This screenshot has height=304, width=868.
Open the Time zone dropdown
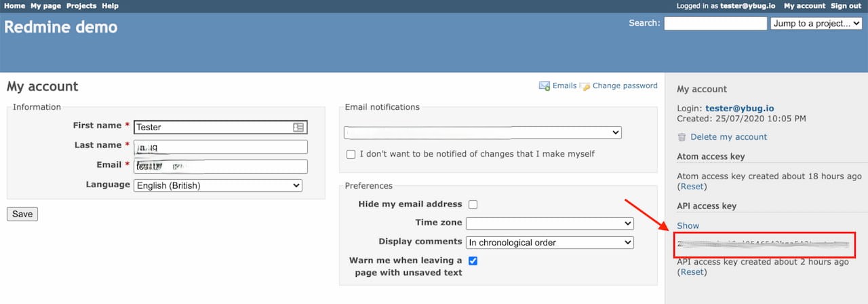[x=550, y=223]
